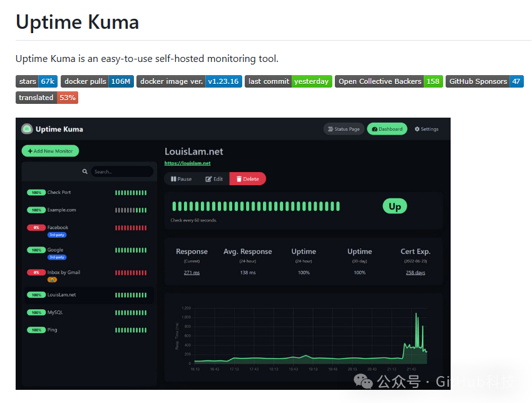Click the Add New Monitor button

point(50,151)
